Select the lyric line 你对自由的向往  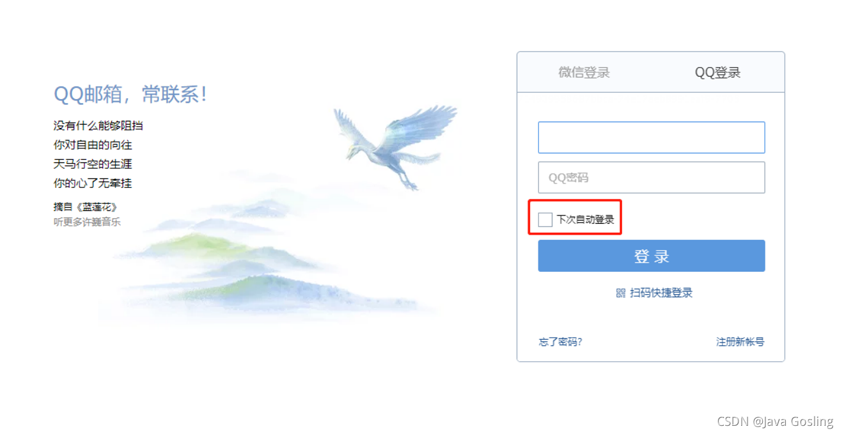(x=92, y=145)
